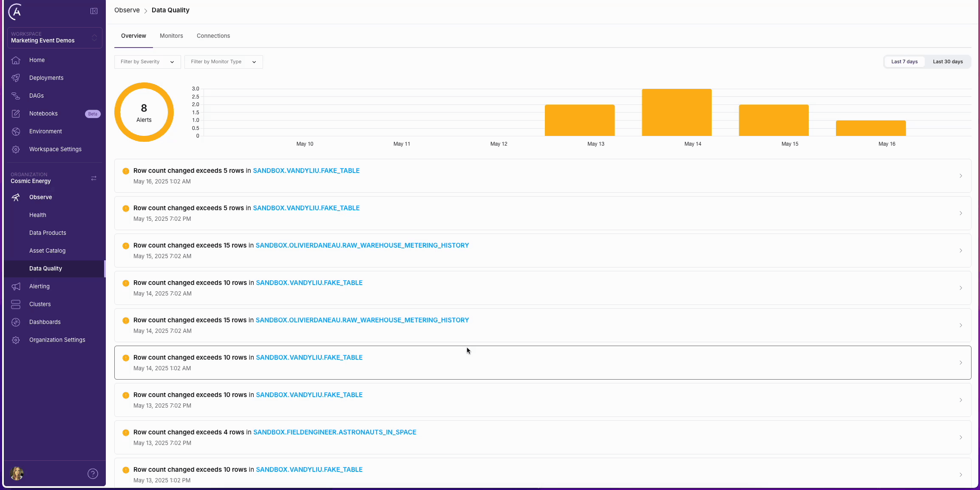
Task: Expand the May 16 alert row chevron
Action: 960,176
